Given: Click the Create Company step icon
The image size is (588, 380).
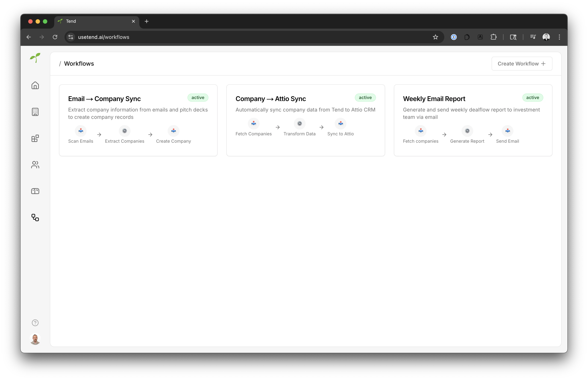Looking at the screenshot, I should (173, 131).
